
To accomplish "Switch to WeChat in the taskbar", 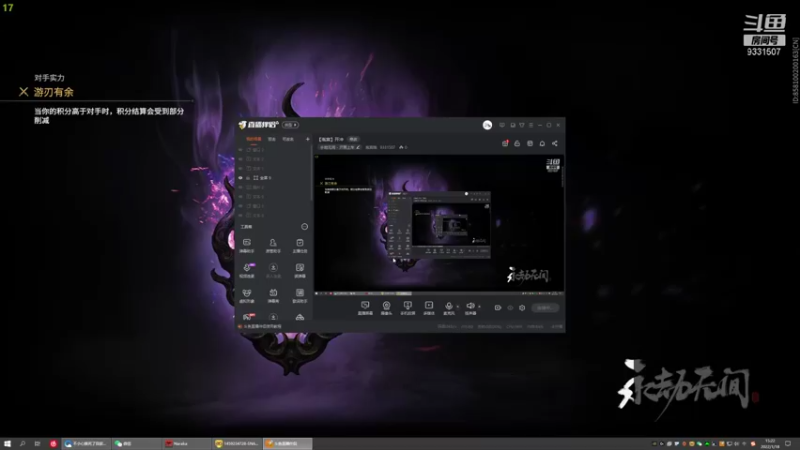I will click(x=136, y=444).
